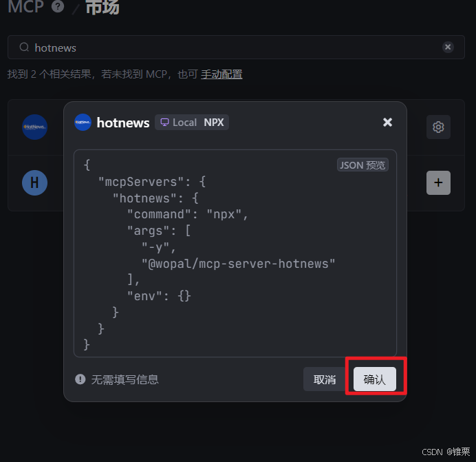Click the search magnifier icon
Screen dimensions: 476x462
(24, 47)
